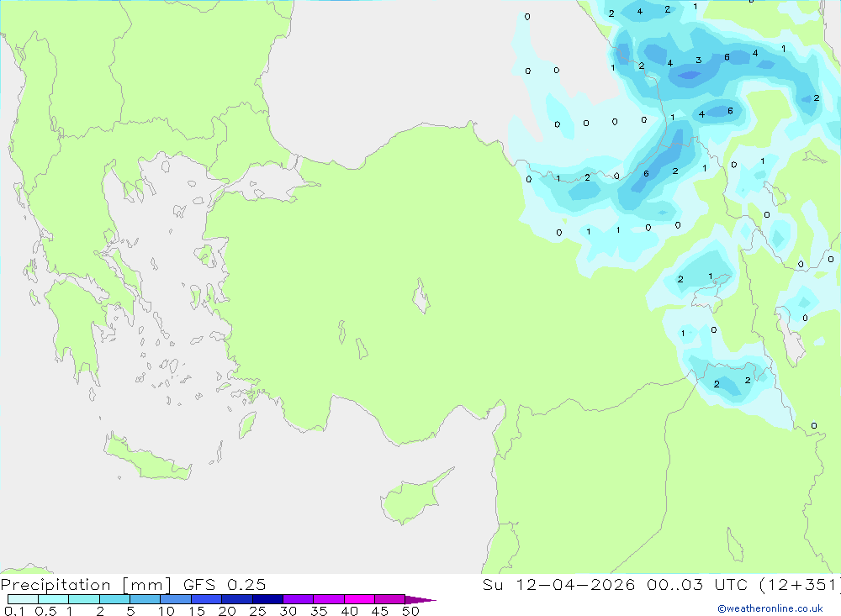Click the 30–35 mm legend color box
The image size is (841, 616).
click(x=298, y=599)
